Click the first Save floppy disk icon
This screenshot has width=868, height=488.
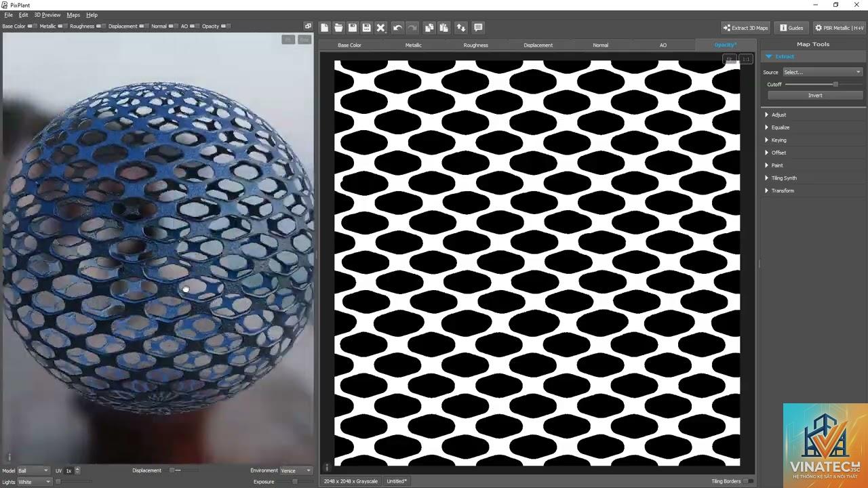click(353, 28)
